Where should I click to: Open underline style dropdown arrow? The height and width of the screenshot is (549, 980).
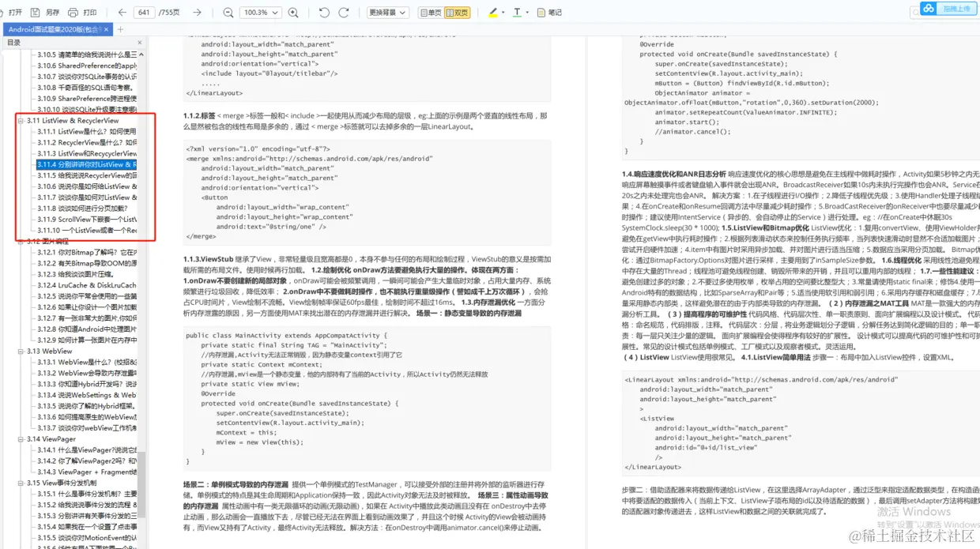click(x=526, y=13)
